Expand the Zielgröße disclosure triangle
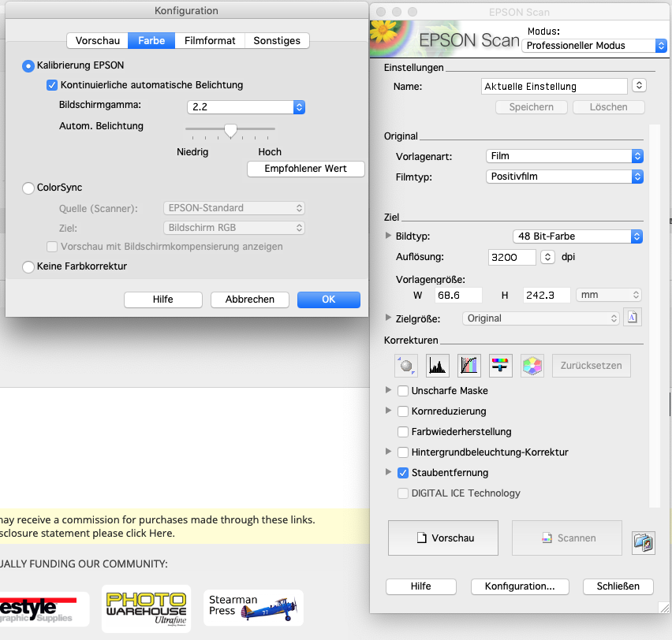The height and width of the screenshot is (640, 672). click(388, 318)
